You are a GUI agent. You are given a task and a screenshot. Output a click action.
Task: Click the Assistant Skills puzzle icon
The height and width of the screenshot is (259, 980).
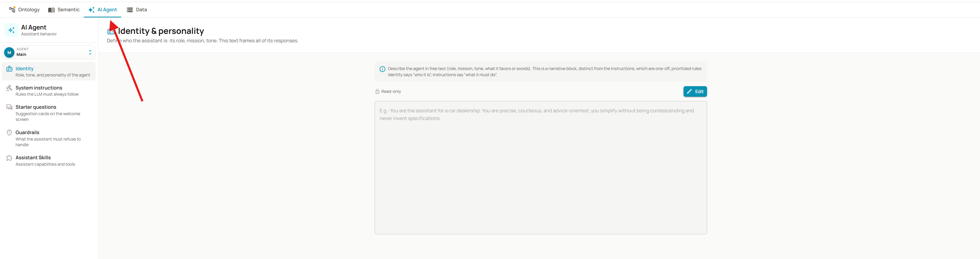pyautogui.click(x=9, y=158)
